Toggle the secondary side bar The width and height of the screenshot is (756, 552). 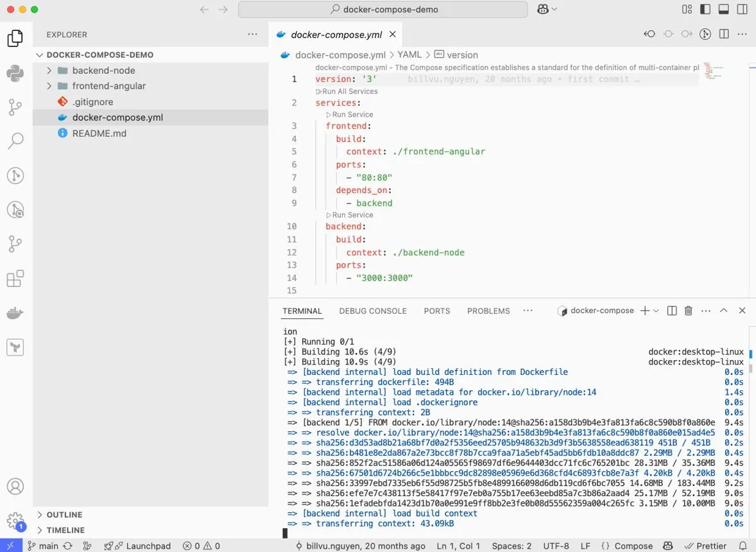pos(742,9)
